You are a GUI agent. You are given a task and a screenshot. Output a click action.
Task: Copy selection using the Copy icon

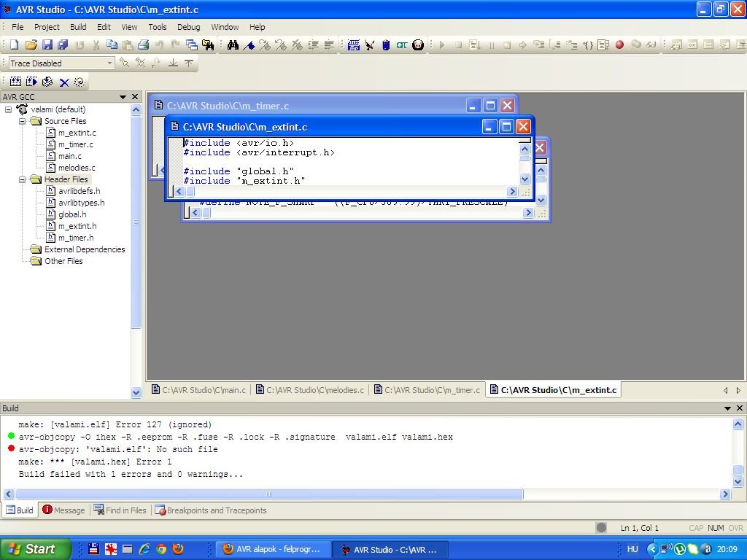click(112, 44)
